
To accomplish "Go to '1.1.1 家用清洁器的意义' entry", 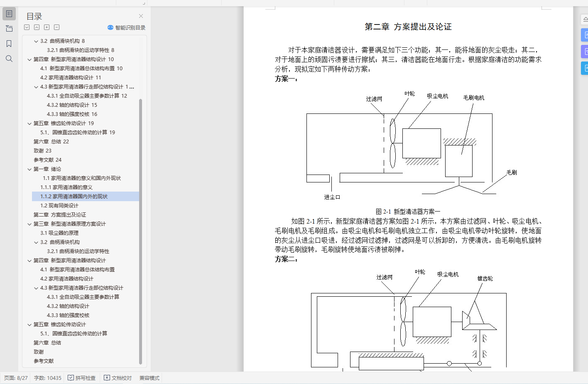I will (x=66, y=187).
